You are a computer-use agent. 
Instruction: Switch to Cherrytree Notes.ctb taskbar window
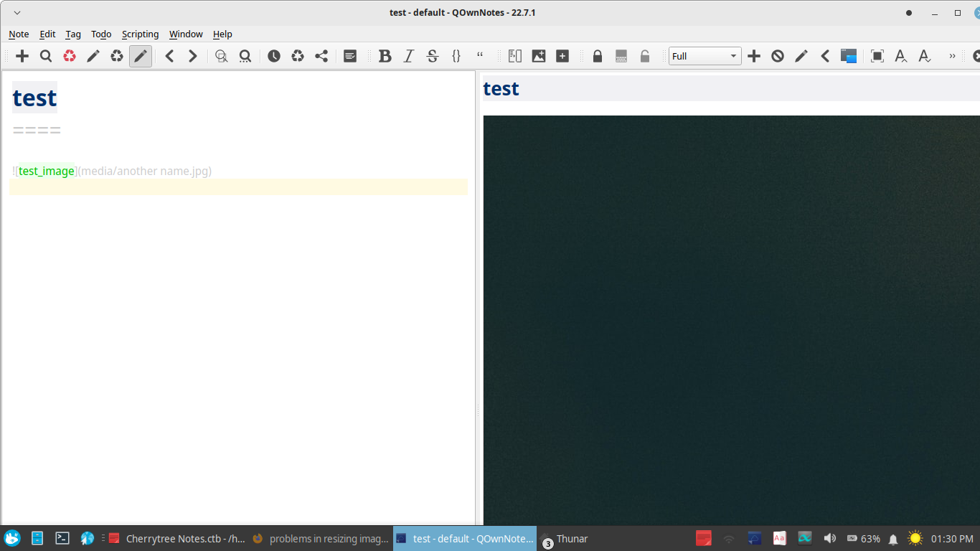pyautogui.click(x=176, y=538)
